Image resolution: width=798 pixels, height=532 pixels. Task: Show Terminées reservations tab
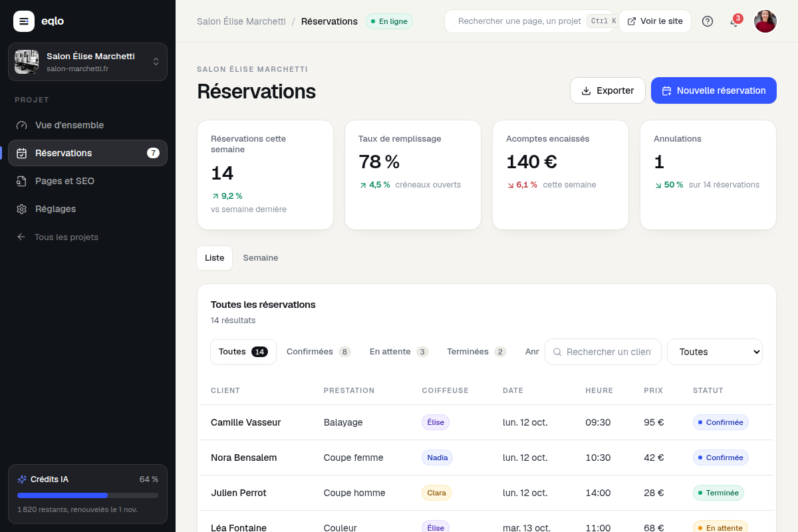pos(476,352)
